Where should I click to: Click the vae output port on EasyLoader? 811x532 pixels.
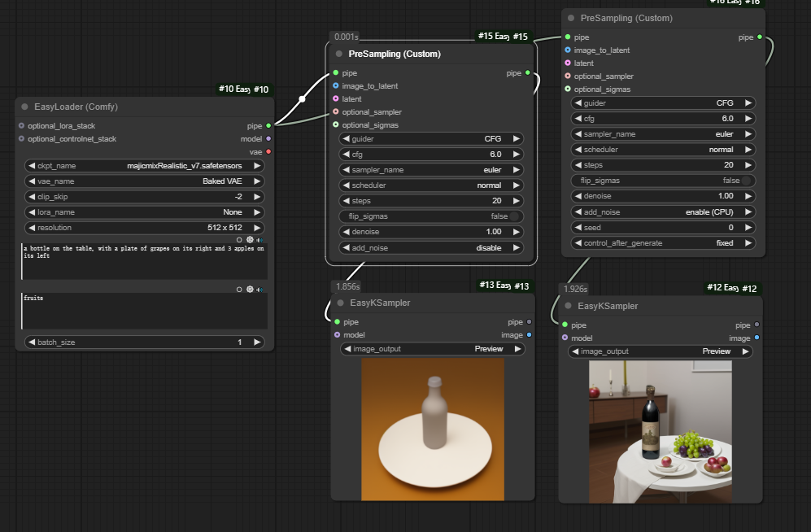pos(268,151)
